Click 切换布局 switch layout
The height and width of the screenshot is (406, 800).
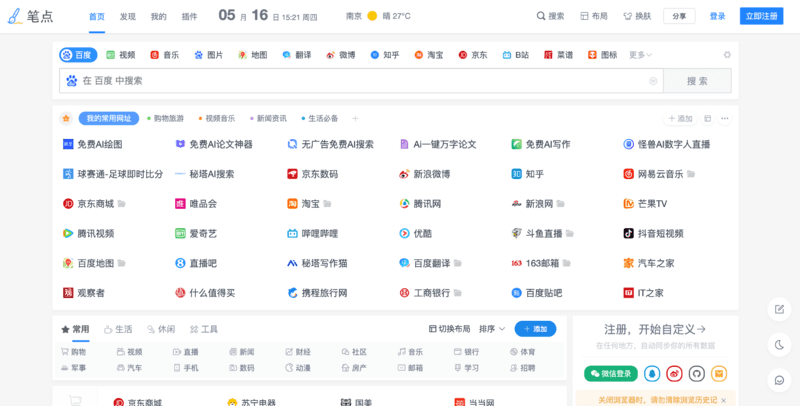pos(449,329)
